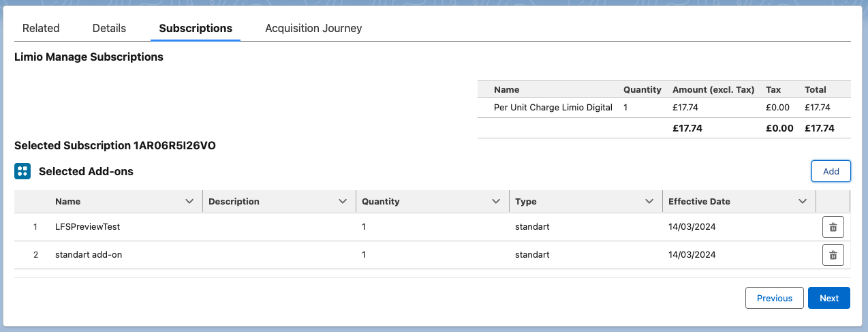Select the Subscriptions tab

(x=196, y=29)
